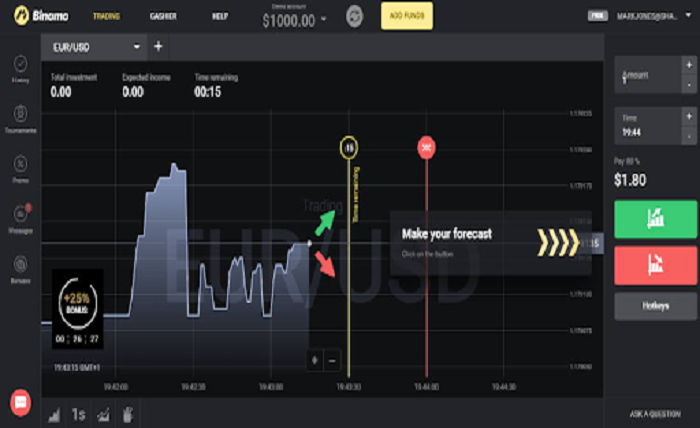The width and height of the screenshot is (700, 428).
Task: Increase the Time with plus
Action: 689,116
